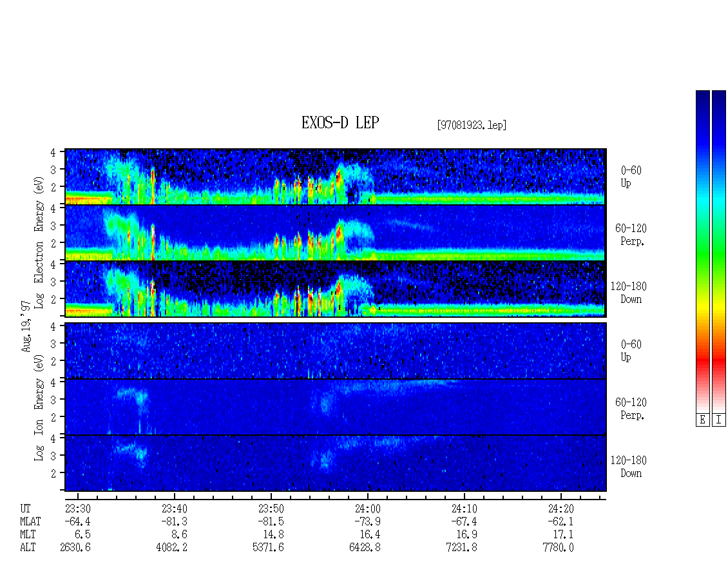Viewport: 728px width, 564px height.
Task: Open the electron 0-60 Up spectrogram panel
Action: click(336, 177)
